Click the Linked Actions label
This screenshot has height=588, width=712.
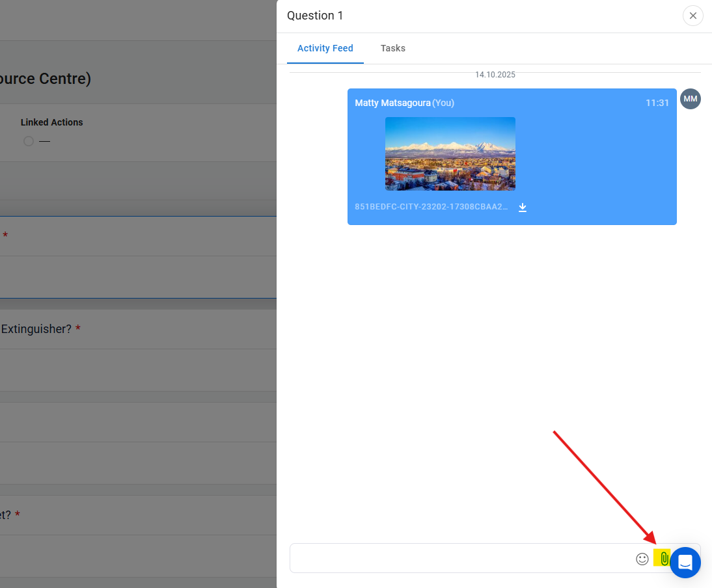(51, 122)
